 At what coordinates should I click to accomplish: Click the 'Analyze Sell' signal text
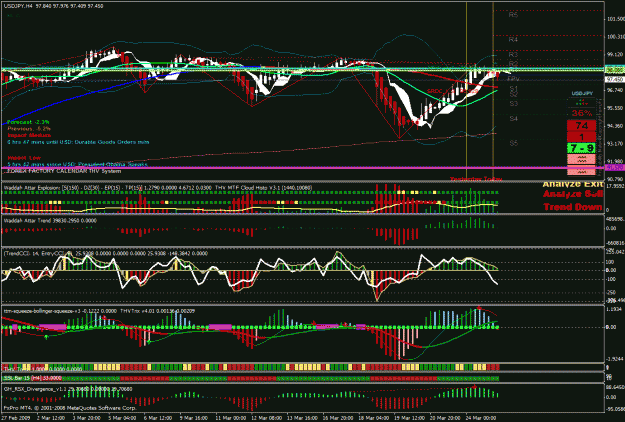tap(573, 194)
